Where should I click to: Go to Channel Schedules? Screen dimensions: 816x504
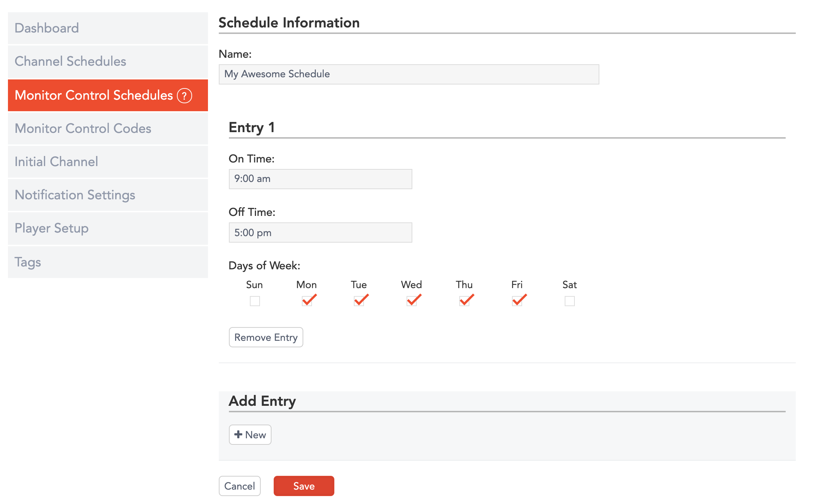[108, 61]
